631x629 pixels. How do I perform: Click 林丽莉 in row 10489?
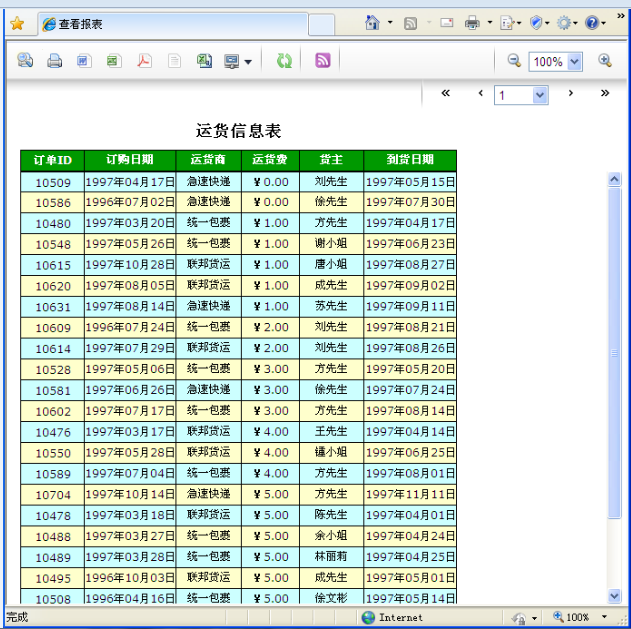pyautogui.click(x=331, y=557)
